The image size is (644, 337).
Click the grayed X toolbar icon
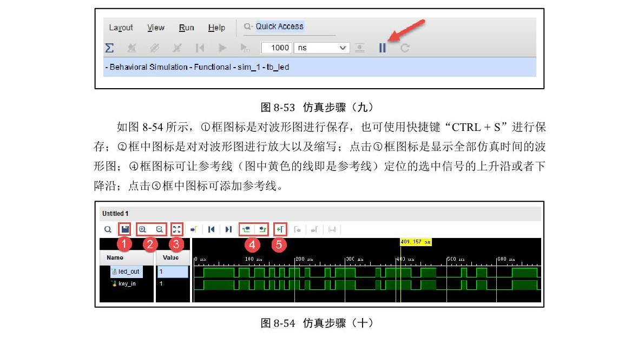pos(177,48)
